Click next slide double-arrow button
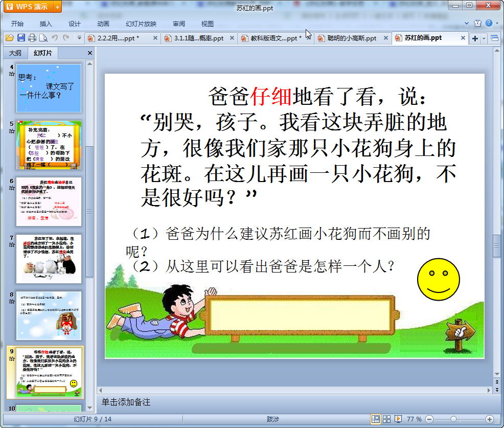This screenshot has width=504, height=428. click(497, 390)
